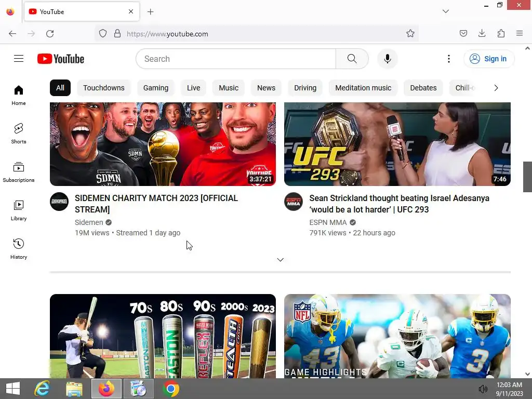Click the ESPN MMA channel avatar

tap(294, 202)
